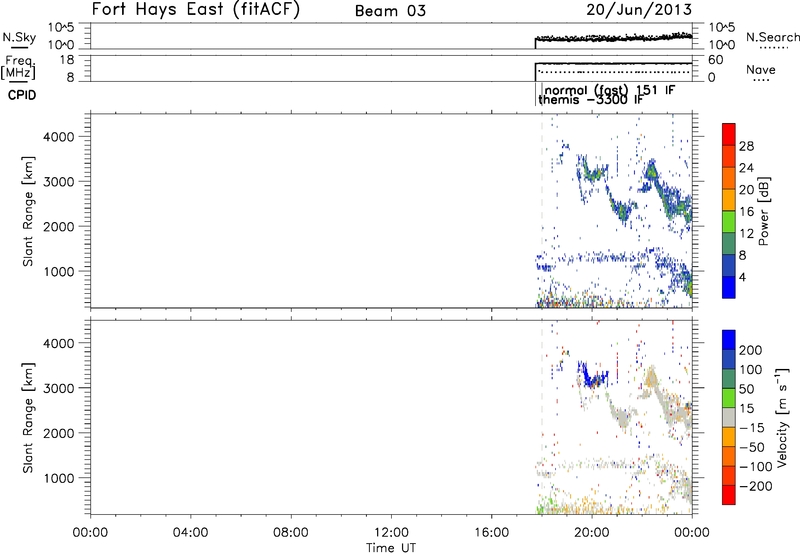
Task: Click the 'Fort Hays East (fitACF)' title
Action: (x=196, y=9)
